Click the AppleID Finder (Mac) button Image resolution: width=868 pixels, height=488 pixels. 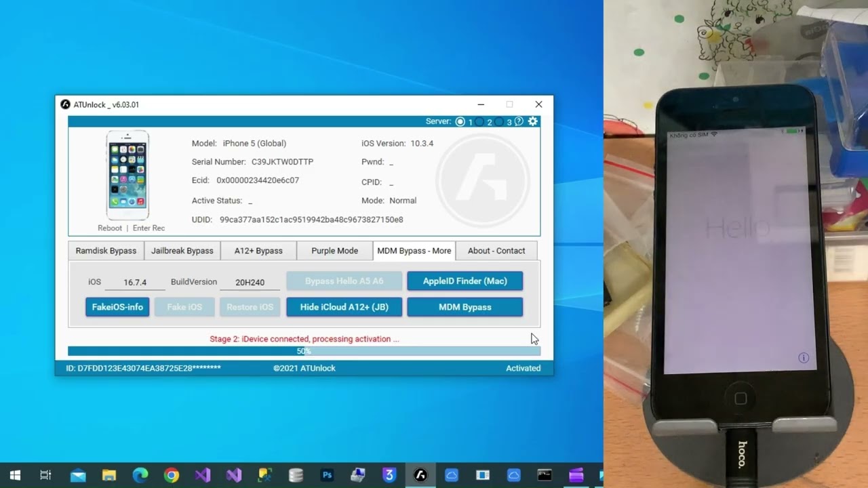465,281
